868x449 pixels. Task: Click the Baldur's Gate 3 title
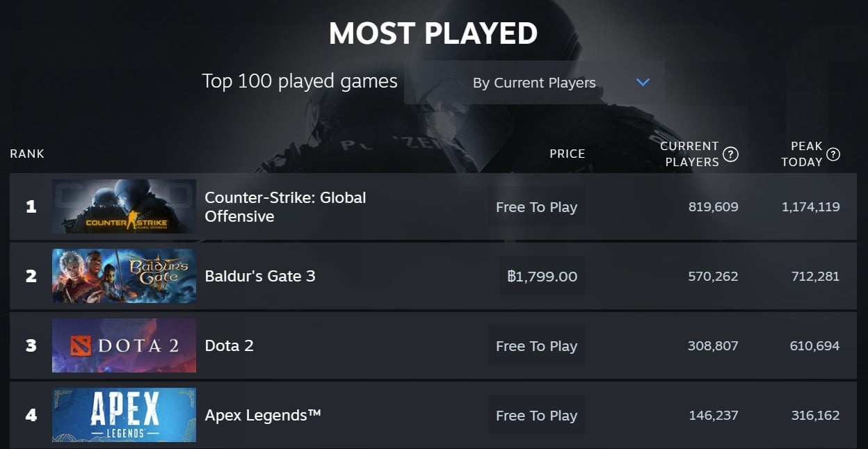click(260, 276)
